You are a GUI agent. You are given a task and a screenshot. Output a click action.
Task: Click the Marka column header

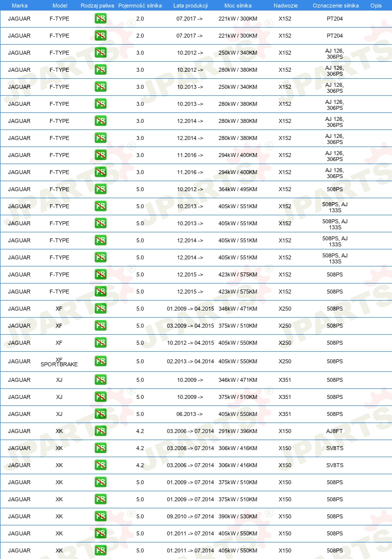(x=20, y=6)
